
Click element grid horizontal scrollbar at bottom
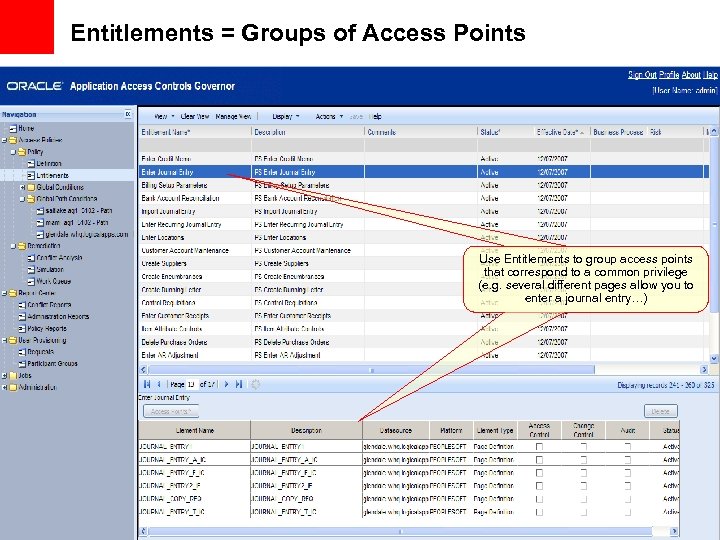pyautogui.click(x=400, y=531)
